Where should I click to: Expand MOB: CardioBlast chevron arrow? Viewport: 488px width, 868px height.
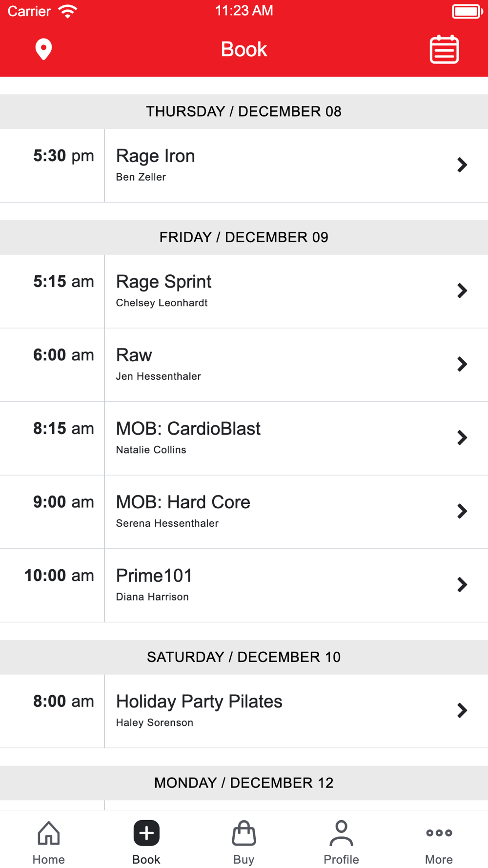[x=462, y=438]
